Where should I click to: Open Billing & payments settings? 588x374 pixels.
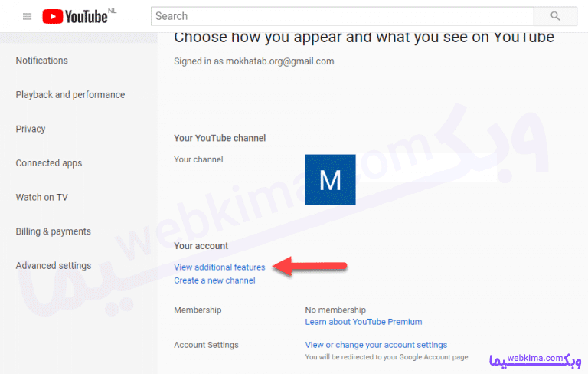54,231
